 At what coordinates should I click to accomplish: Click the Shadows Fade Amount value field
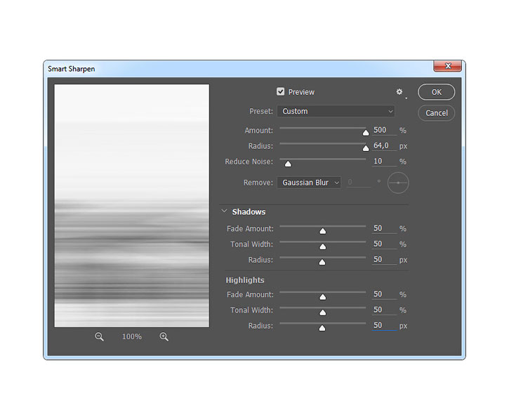pyautogui.click(x=384, y=229)
